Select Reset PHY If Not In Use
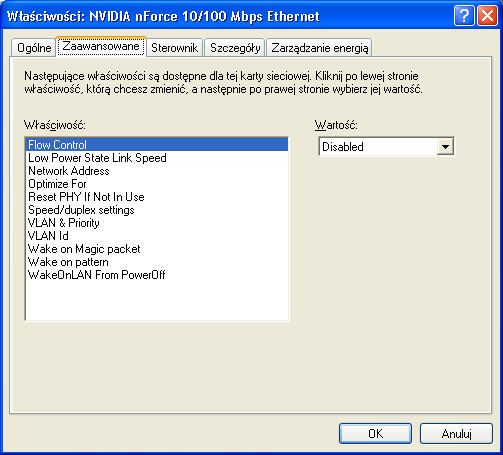The width and height of the screenshot is (503, 455). click(157, 197)
